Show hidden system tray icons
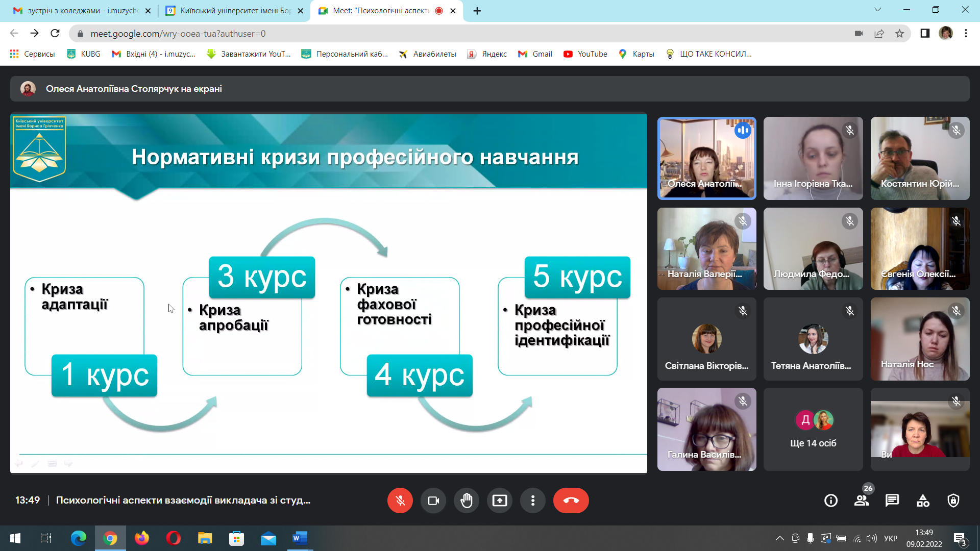 tap(779, 538)
